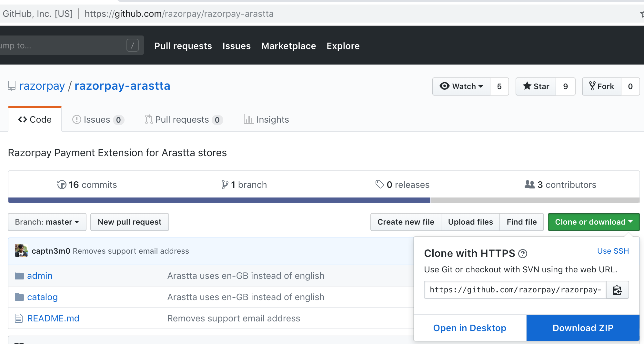Viewport: 644px width, 344px height.
Task: Click the repository book icon beside razorpay
Action: click(12, 86)
